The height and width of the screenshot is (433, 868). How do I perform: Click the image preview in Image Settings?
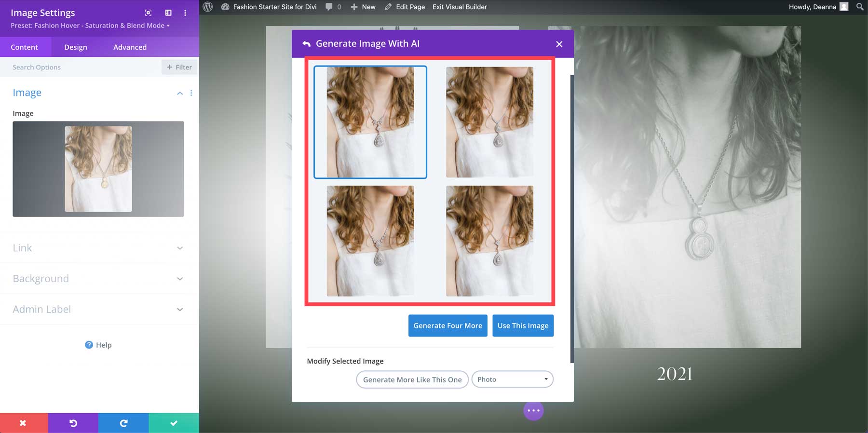(98, 169)
